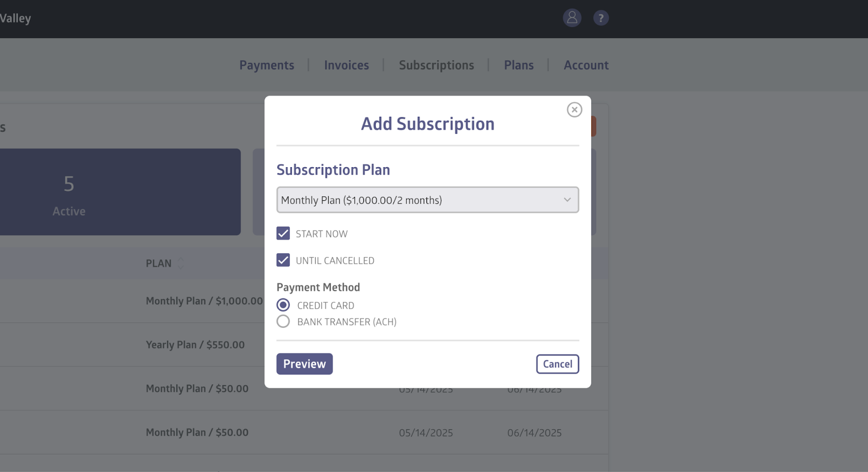Choose BANK TRANSFER (ACH) radio button

pos(283,322)
